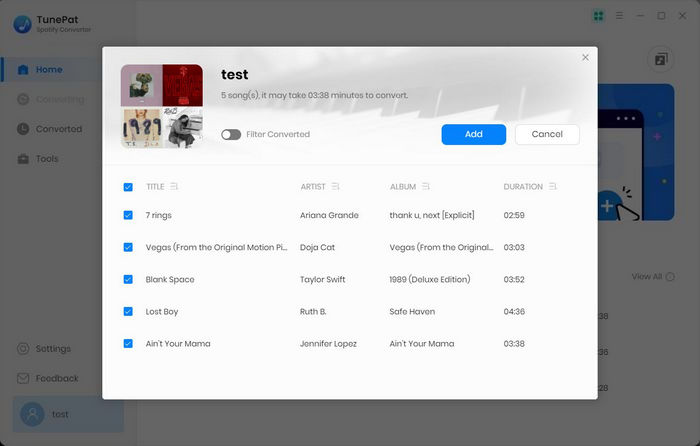Click the Tools briefcase icon
This screenshot has height=446, width=700.
pyautogui.click(x=23, y=158)
